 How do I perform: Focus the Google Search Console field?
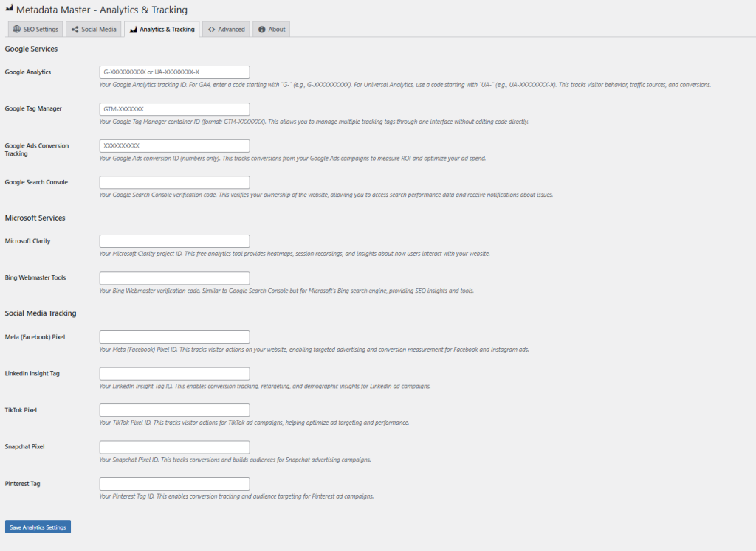pyautogui.click(x=174, y=182)
